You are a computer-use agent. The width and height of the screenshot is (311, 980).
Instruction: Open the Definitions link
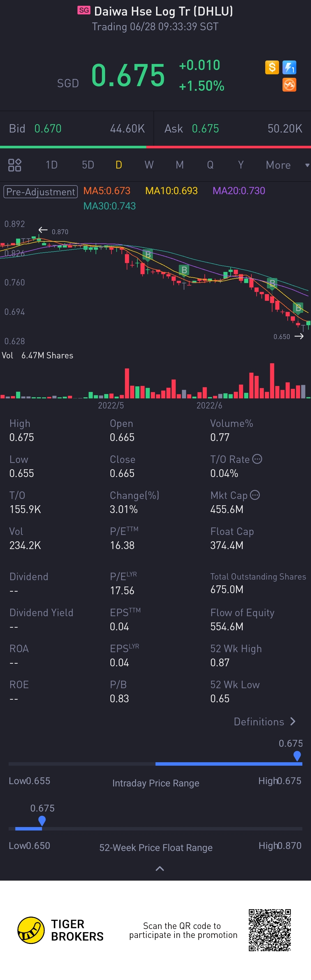[265, 722]
